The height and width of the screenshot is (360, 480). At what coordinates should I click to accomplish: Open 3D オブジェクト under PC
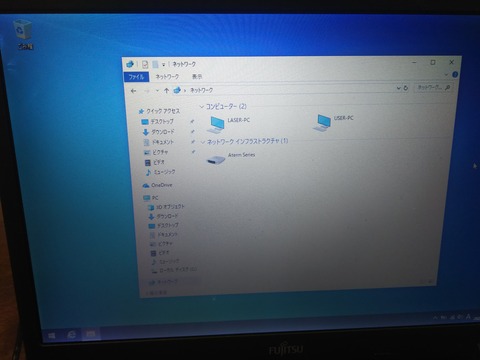166,207
